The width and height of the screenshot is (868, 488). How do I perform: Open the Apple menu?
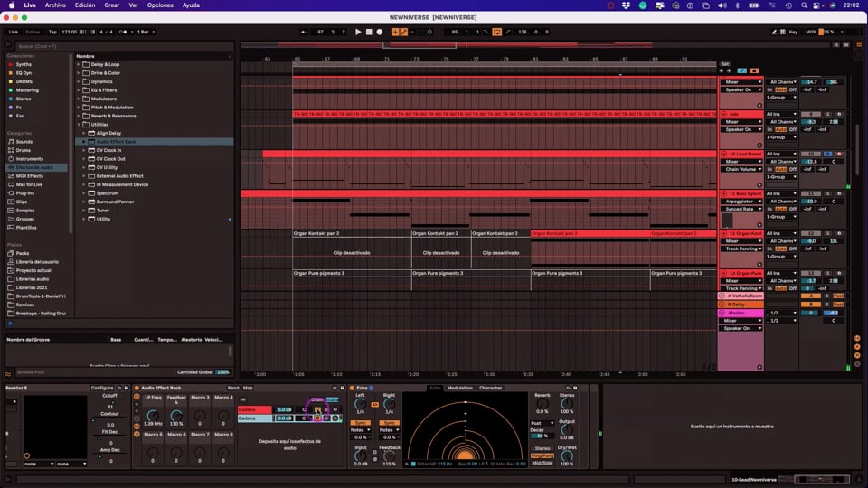(x=12, y=5)
